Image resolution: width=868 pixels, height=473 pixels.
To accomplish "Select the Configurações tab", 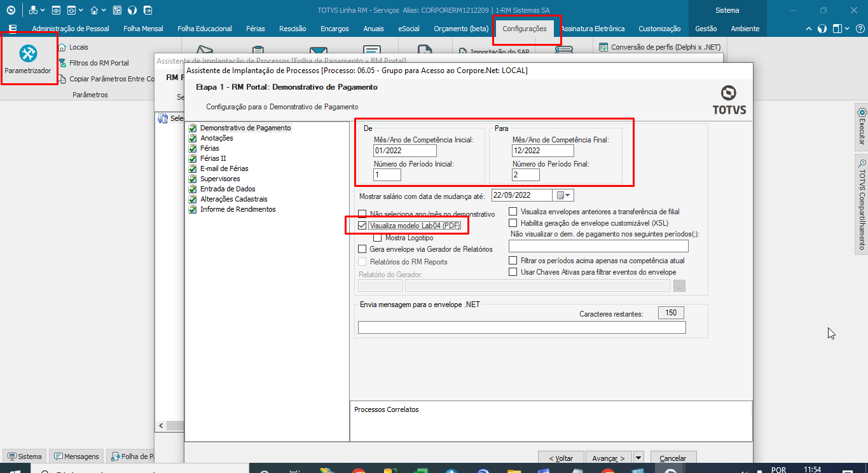I will click(x=525, y=29).
